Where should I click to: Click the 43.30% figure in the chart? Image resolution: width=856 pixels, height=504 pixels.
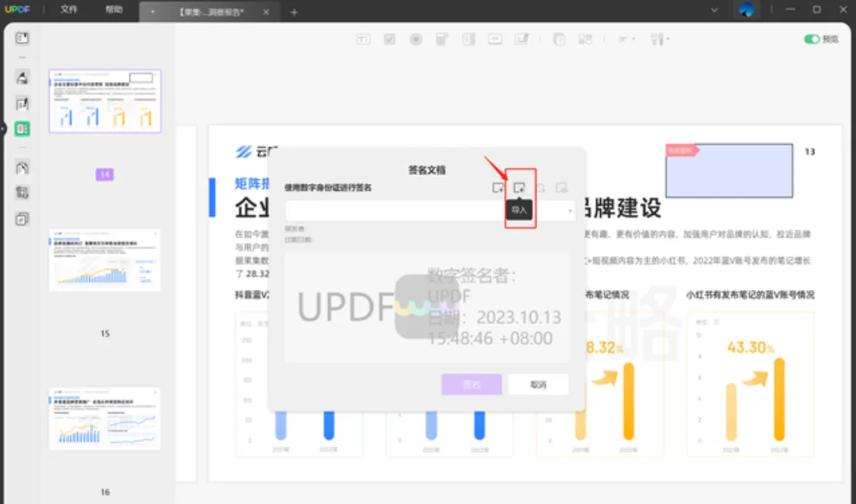click(x=750, y=347)
